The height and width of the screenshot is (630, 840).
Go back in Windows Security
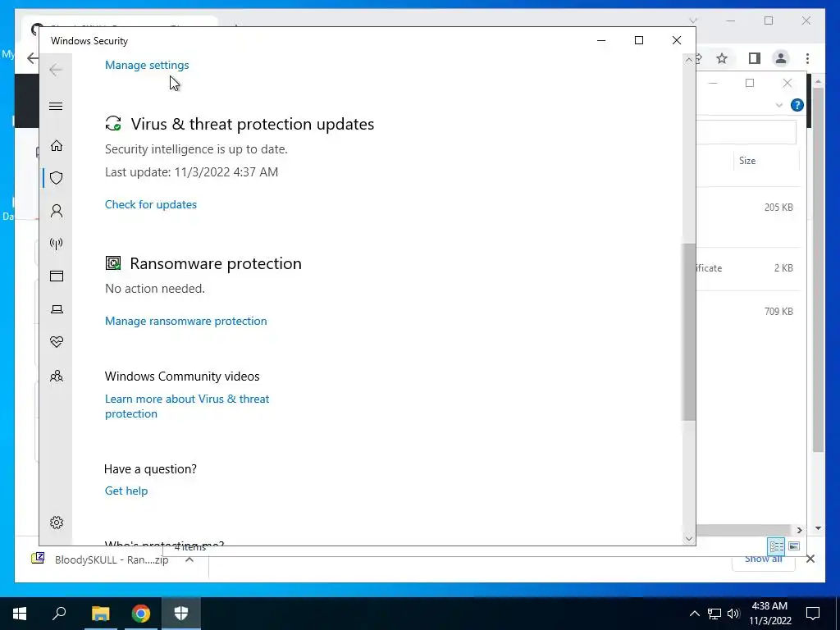click(56, 70)
